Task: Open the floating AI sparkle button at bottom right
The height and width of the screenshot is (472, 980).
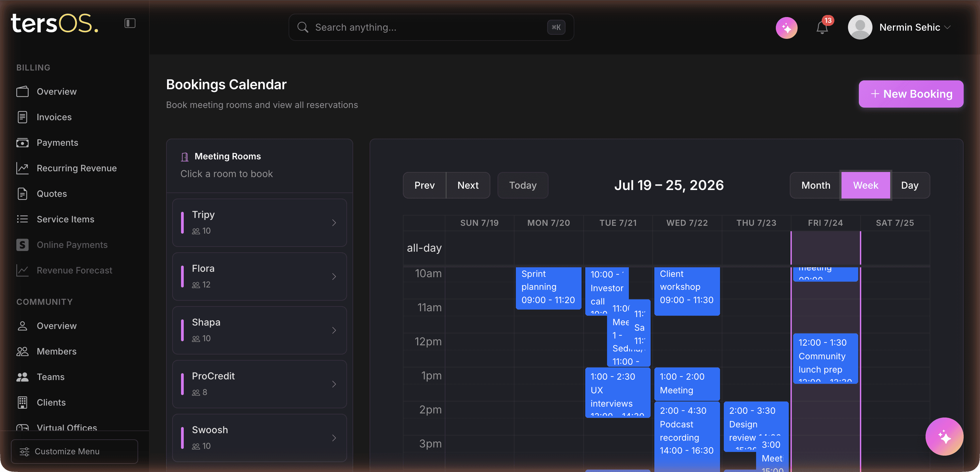Action: click(x=944, y=437)
